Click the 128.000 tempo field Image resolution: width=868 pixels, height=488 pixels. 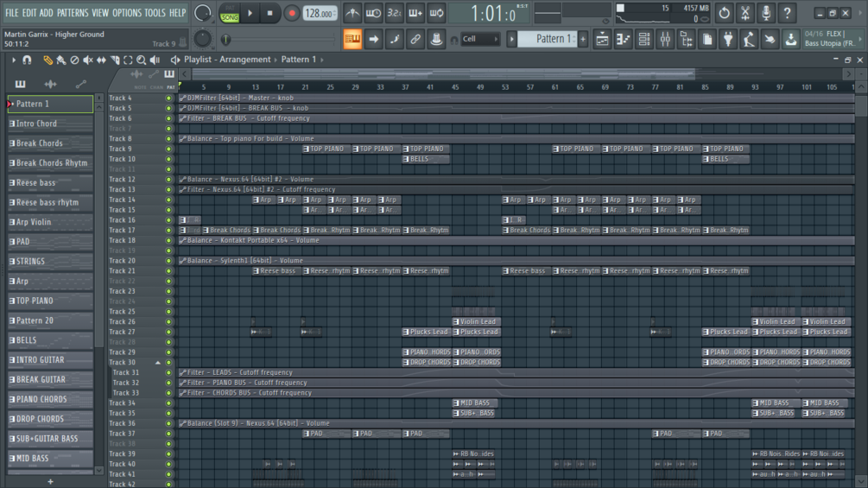click(x=320, y=13)
